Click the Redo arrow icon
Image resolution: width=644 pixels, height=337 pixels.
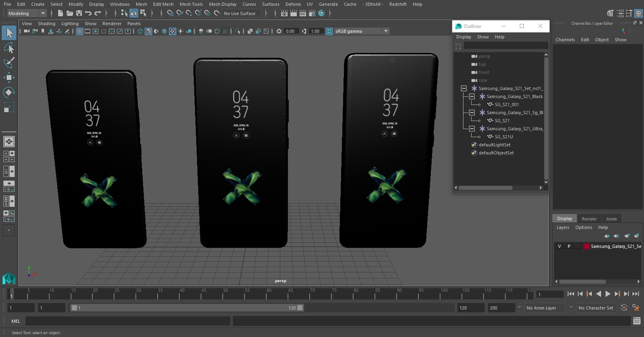98,13
